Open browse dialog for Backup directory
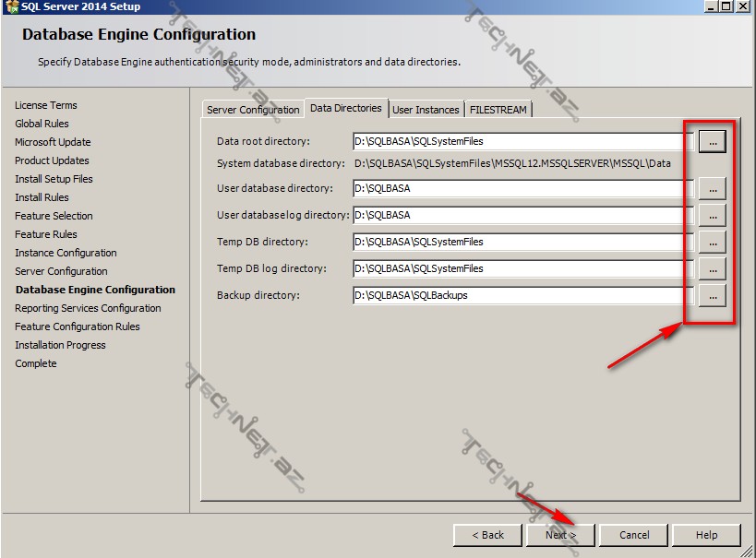 pyautogui.click(x=712, y=295)
